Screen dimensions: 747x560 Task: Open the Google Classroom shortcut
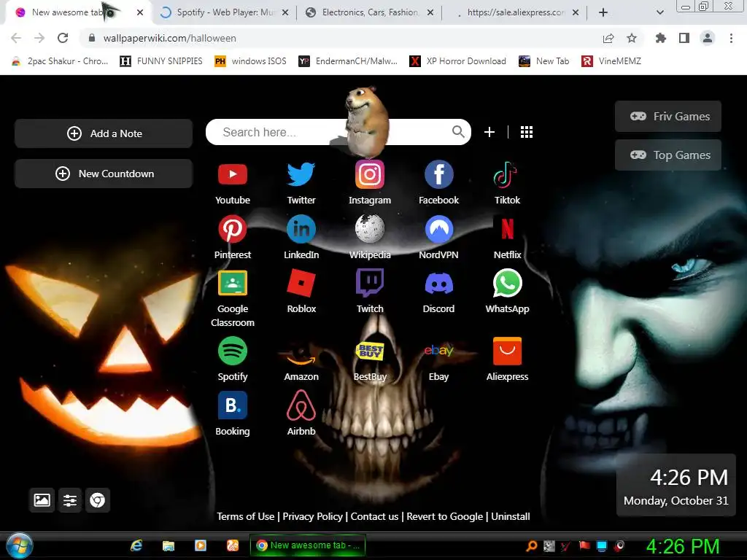coord(233,283)
